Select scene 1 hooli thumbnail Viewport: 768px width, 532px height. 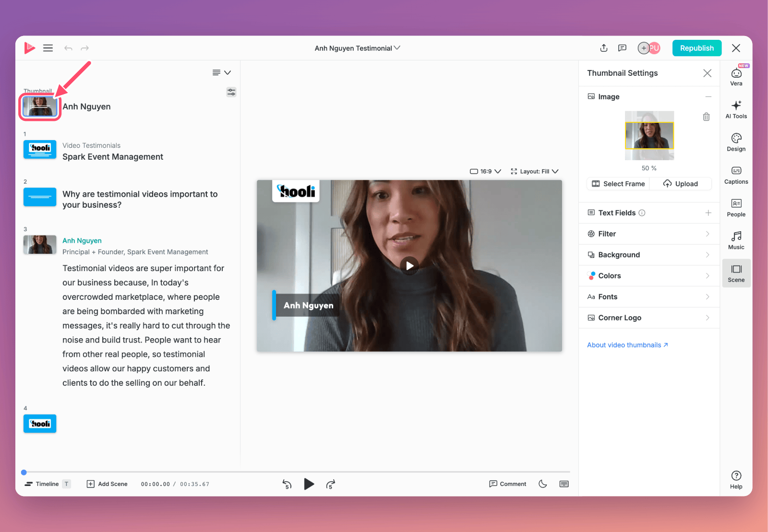pyautogui.click(x=40, y=149)
